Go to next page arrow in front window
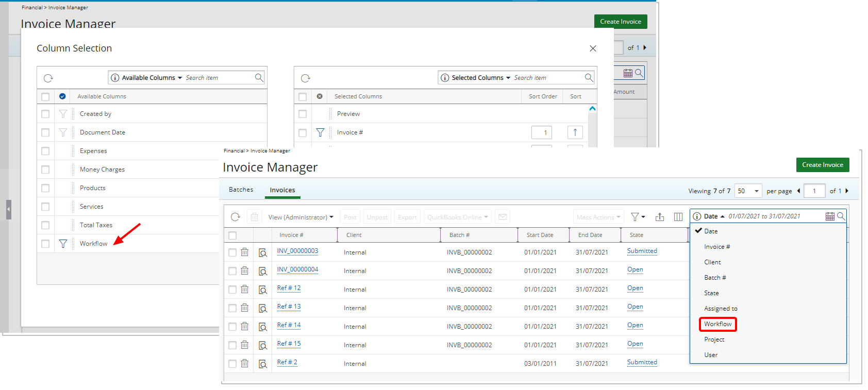This screenshot has height=390, width=868. click(847, 191)
